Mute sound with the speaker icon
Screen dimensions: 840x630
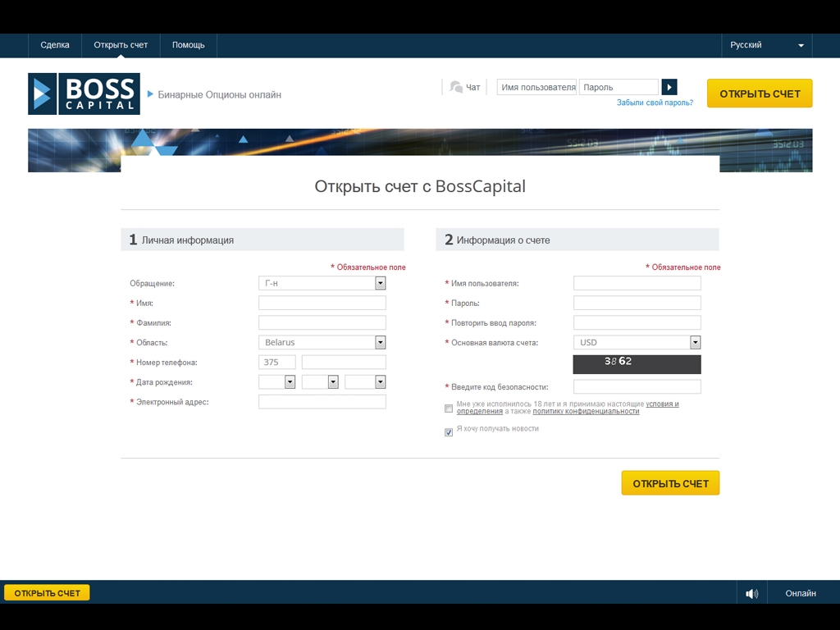coord(751,593)
